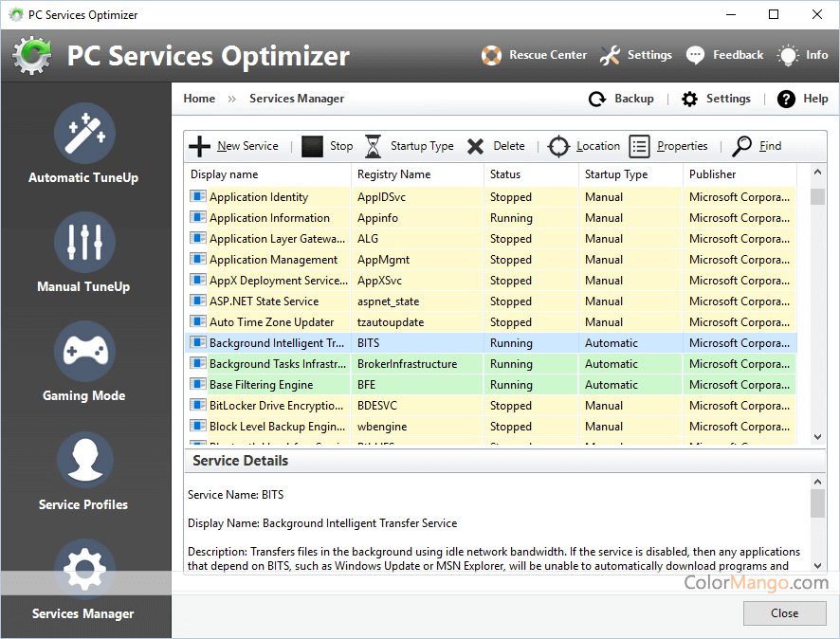The height and width of the screenshot is (639, 840).
Task: Open Manual TuneUp sliders icon
Action: 84,243
